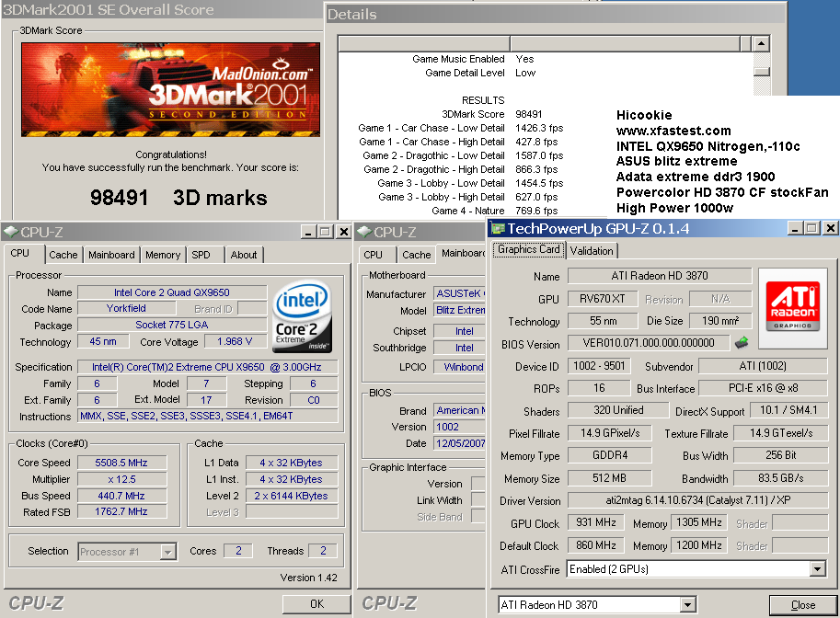The width and height of the screenshot is (840, 618).
Task: Open the ATI Radeon HD 3870 card selector
Action: [x=688, y=605]
